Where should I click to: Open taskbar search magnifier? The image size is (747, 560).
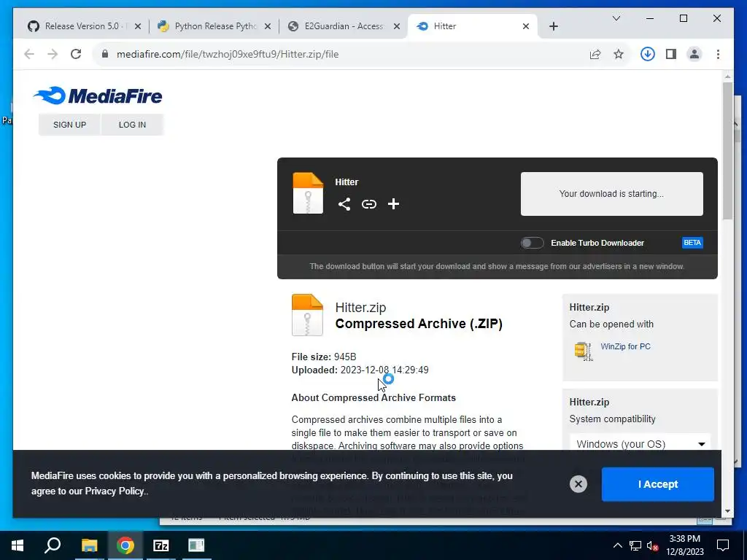pos(53,545)
